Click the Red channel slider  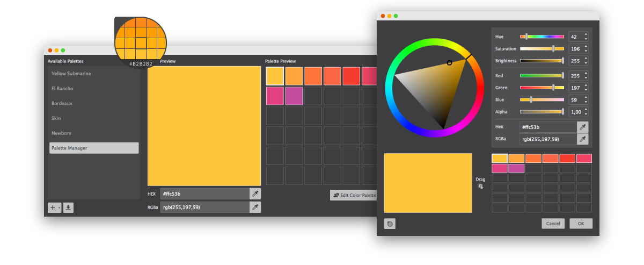click(x=542, y=75)
